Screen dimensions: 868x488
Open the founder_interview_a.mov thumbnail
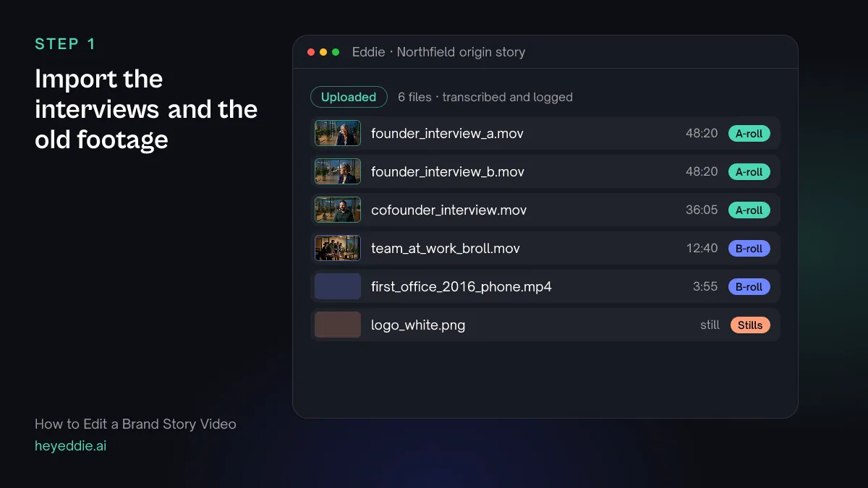[x=338, y=133]
